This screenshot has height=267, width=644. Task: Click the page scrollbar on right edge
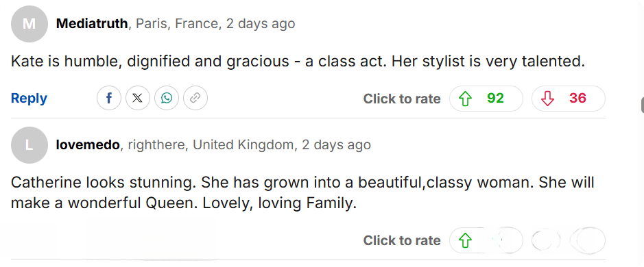pyautogui.click(x=643, y=105)
